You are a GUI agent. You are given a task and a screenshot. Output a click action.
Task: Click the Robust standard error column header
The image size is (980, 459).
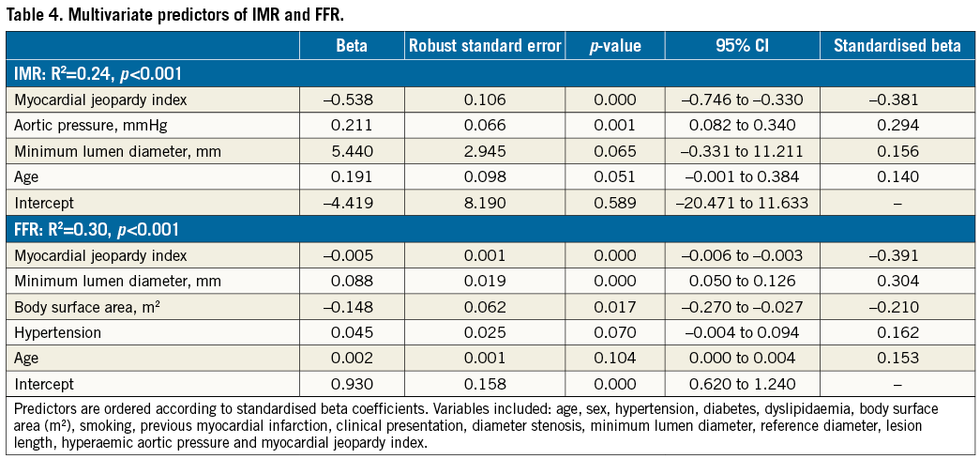485,46
